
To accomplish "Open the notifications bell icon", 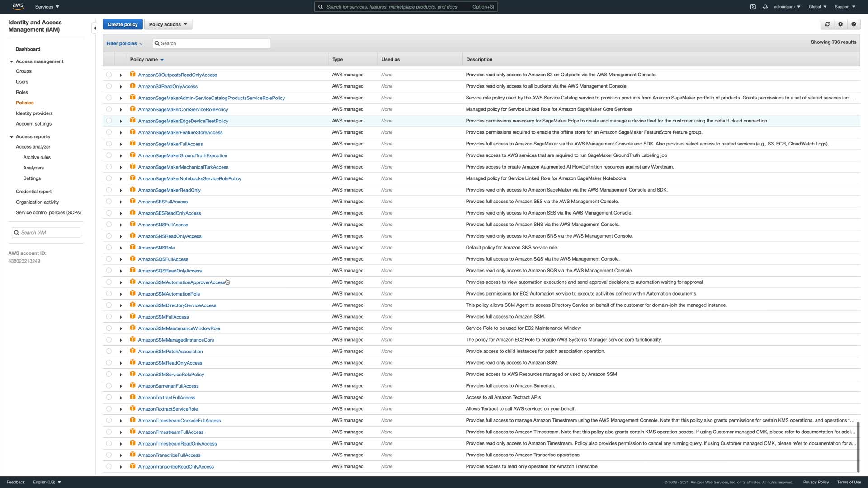I will 765,7.
